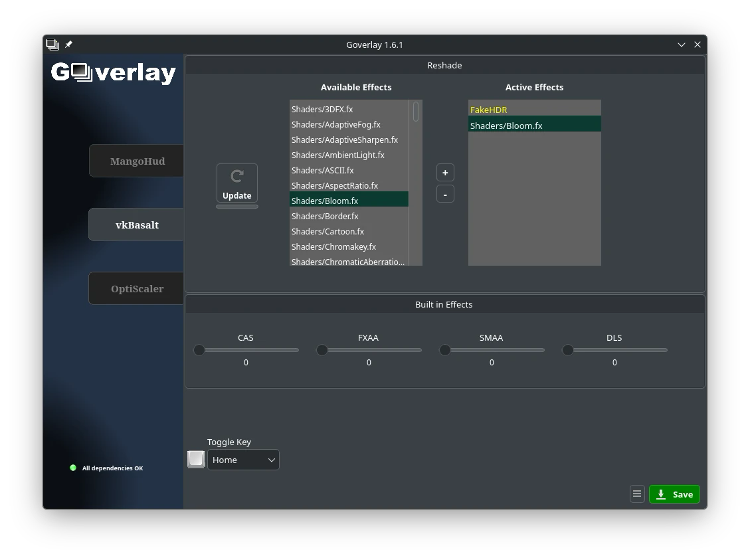Click the FXAA slider handle
Image resolution: width=750 pixels, height=560 pixels.
322,350
